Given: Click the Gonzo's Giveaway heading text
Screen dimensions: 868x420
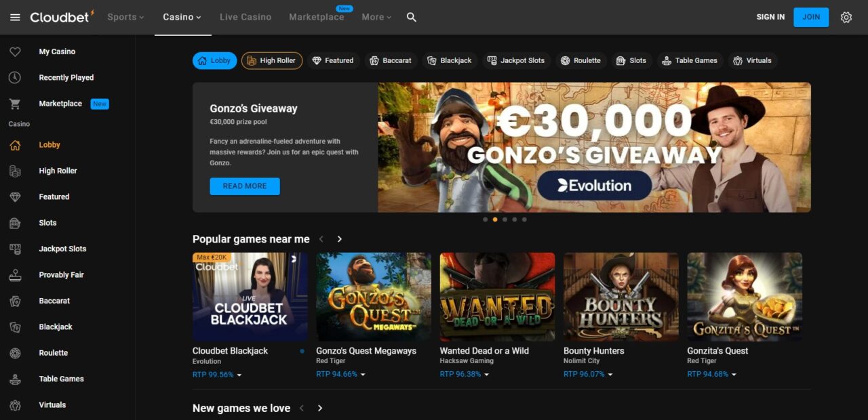Looking at the screenshot, I should 254,108.
